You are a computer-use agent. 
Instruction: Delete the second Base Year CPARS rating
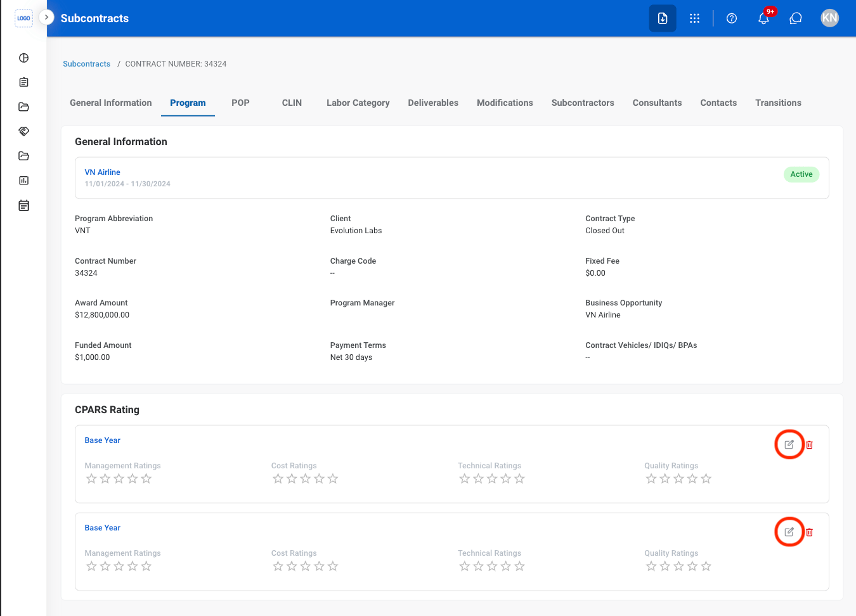[x=810, y=532]
